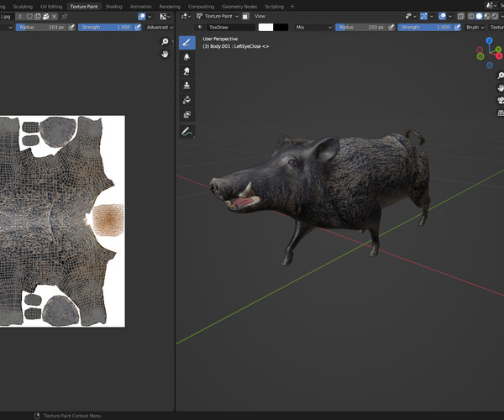Unlink the image with the X icon
Image resolution: width=504 pixels, height=420 pixels.
55,17
